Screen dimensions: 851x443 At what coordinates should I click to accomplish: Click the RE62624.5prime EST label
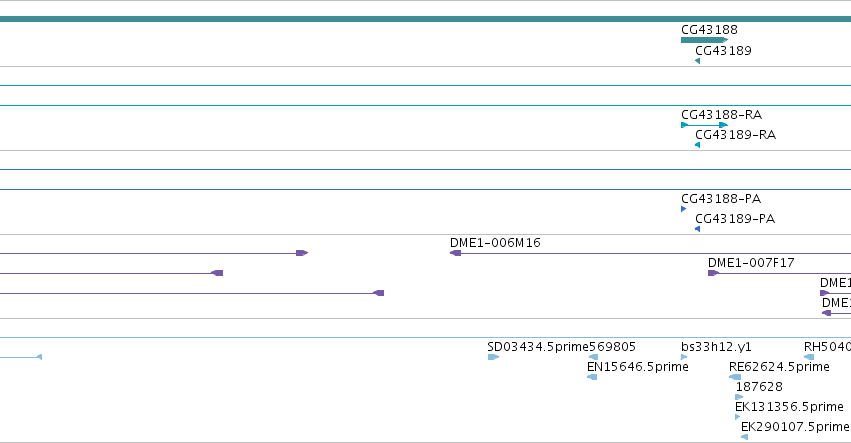(x=779, y=367)
